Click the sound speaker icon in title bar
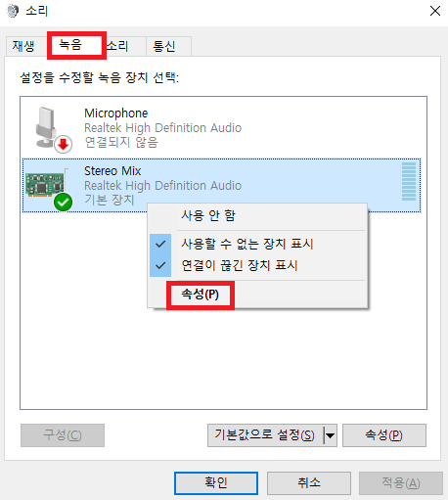The image size is (448, 500). click(13, 11)
